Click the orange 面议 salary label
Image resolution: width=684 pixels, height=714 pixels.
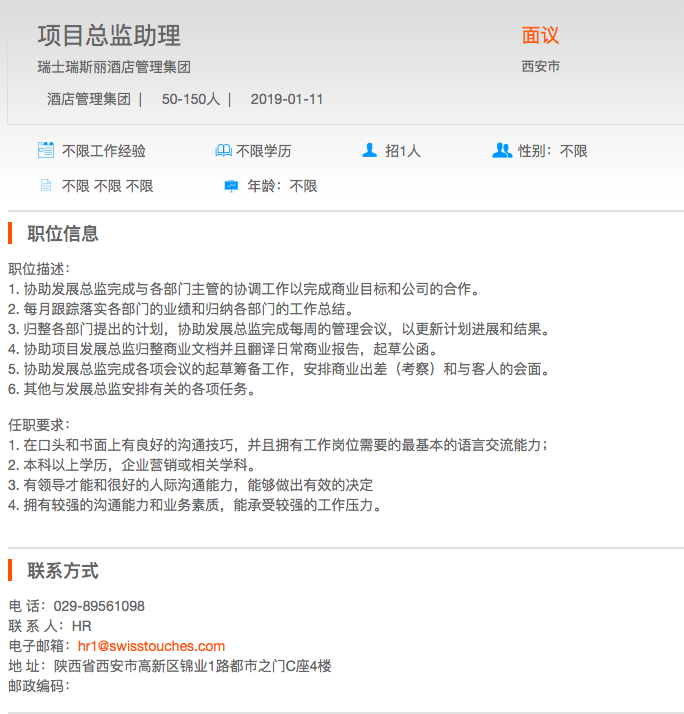click(540, 36)
